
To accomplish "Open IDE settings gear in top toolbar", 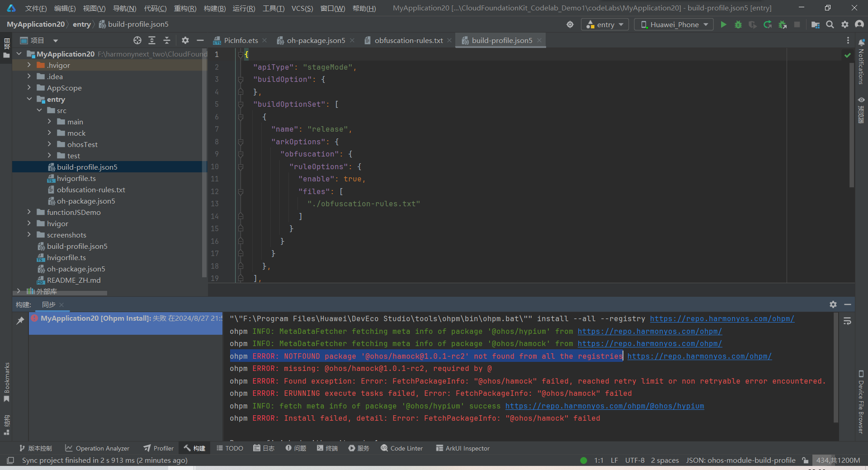I will [x=845, y=24].
